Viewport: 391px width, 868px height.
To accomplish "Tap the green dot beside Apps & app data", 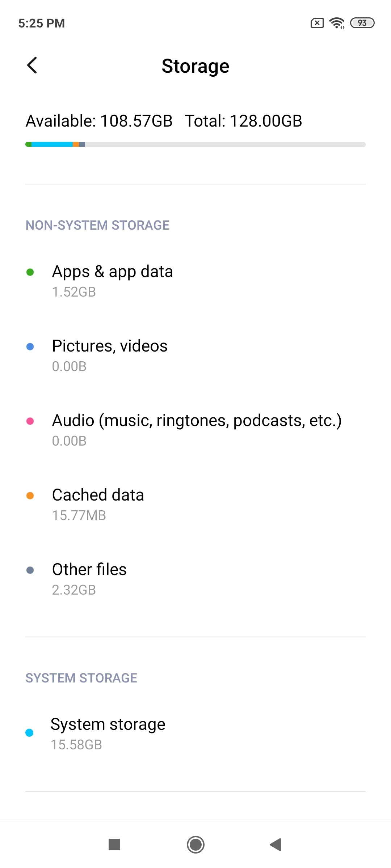I will click(30, 272).
